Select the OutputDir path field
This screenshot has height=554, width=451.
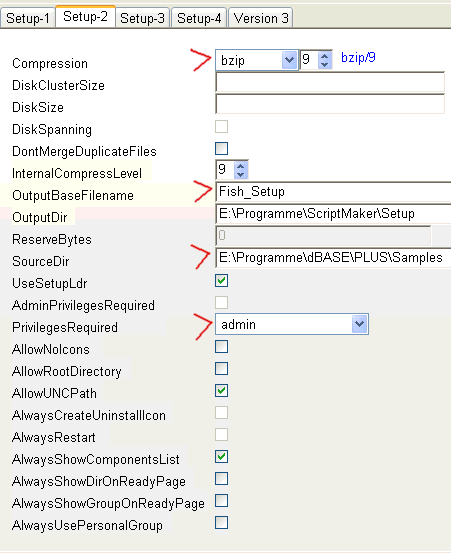pyautogui.click(x=333, y=214)
